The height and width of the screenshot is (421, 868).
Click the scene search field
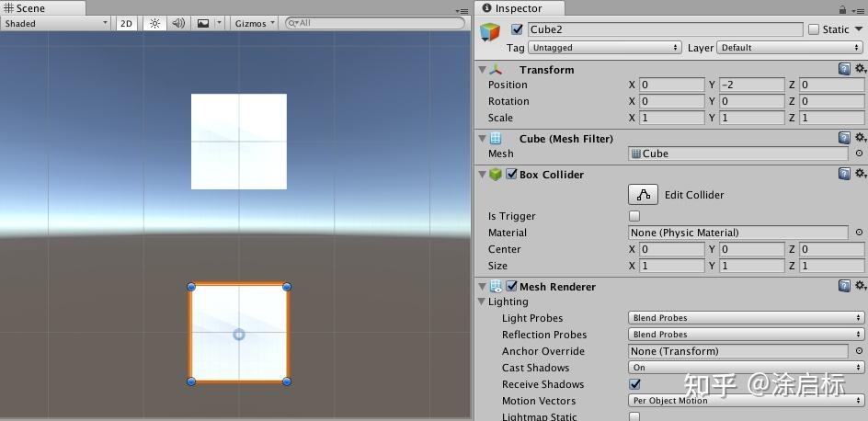[375, 23]
